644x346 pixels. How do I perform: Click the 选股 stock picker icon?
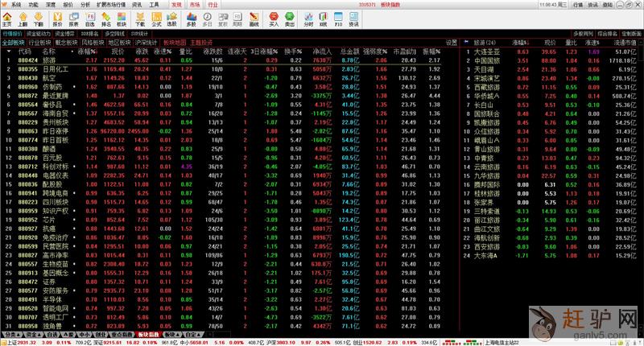click(173, 18)
